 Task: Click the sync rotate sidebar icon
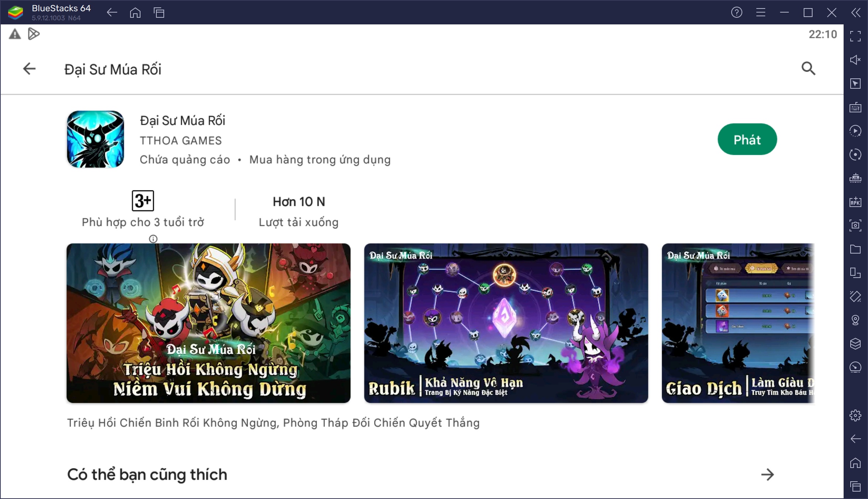[x=855, y=155]
